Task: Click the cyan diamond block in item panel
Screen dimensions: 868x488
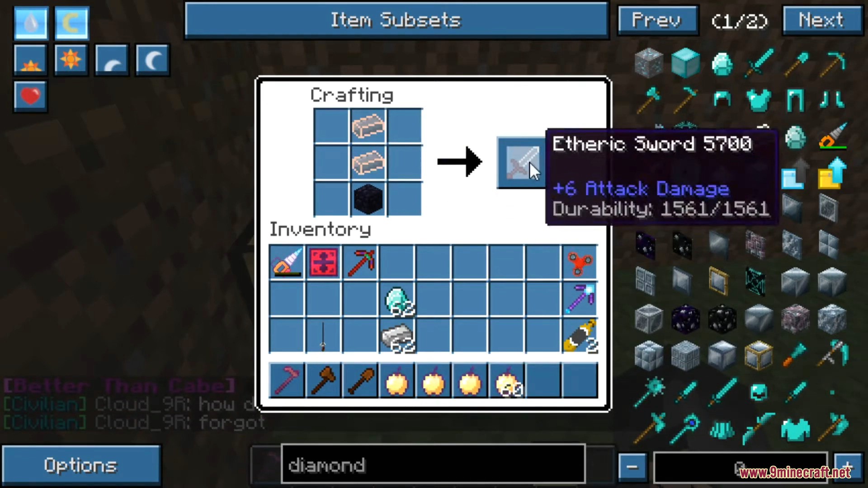Action: pos(684,59)
